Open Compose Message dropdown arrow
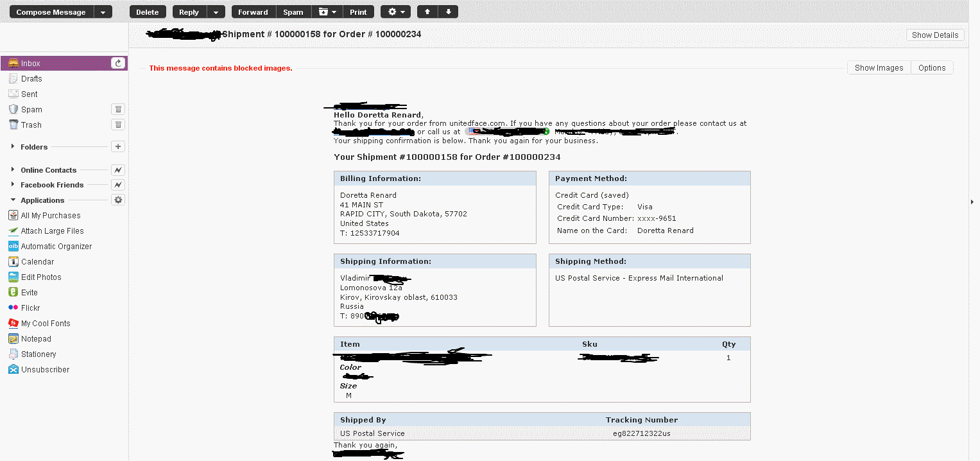The height and width of the screenshot is (461, 980). click(x=103, y=12)
